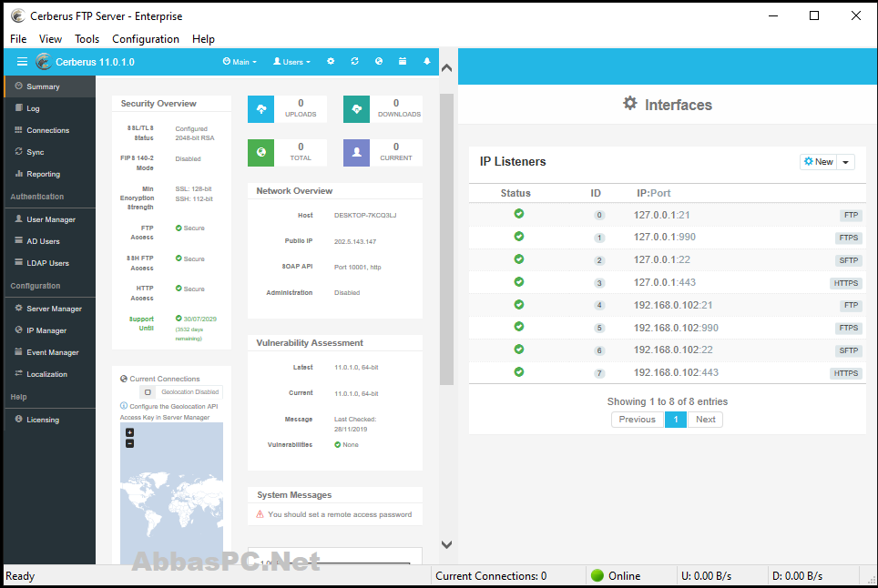Screen dimensions: 878x588
Task: Go to Connections in sidebar
Action: (x=50, y=130)
